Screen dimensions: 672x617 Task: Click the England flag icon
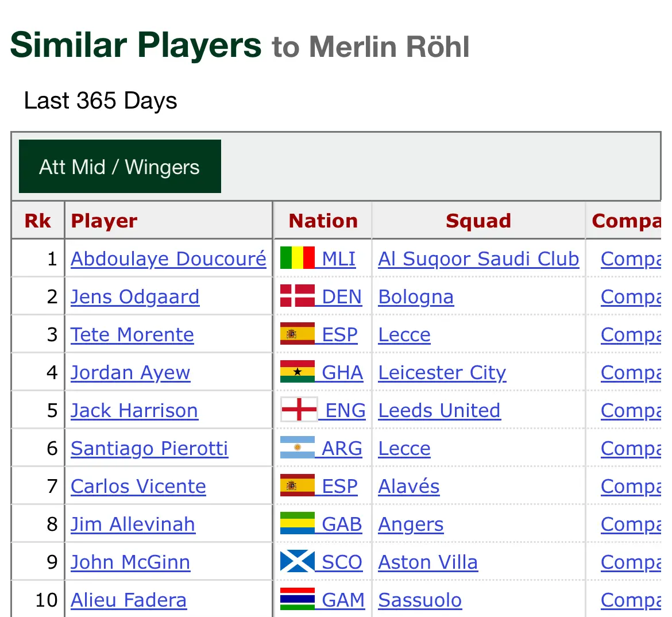pos(299,410)
